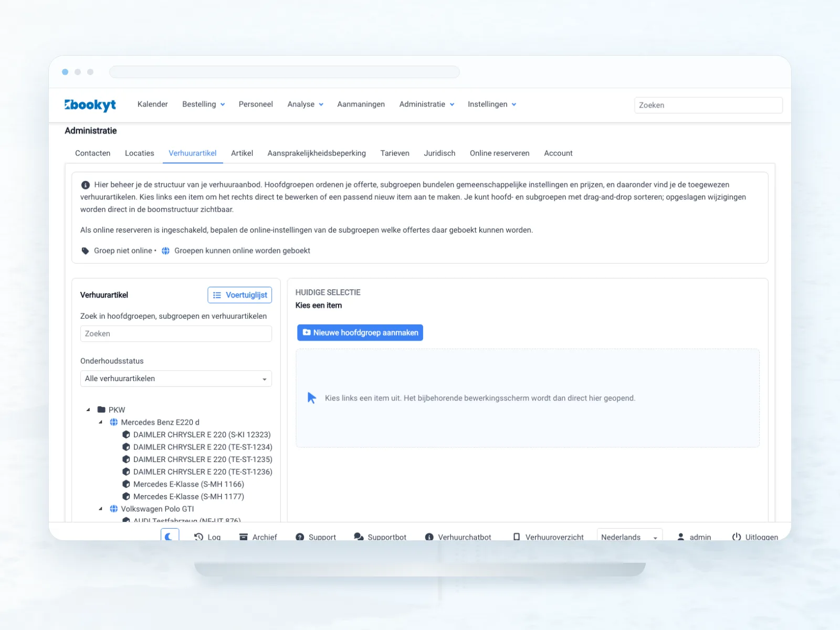
Task: Click the PKW folder icon
Action: pyautogui.click(x=102, y=409)
